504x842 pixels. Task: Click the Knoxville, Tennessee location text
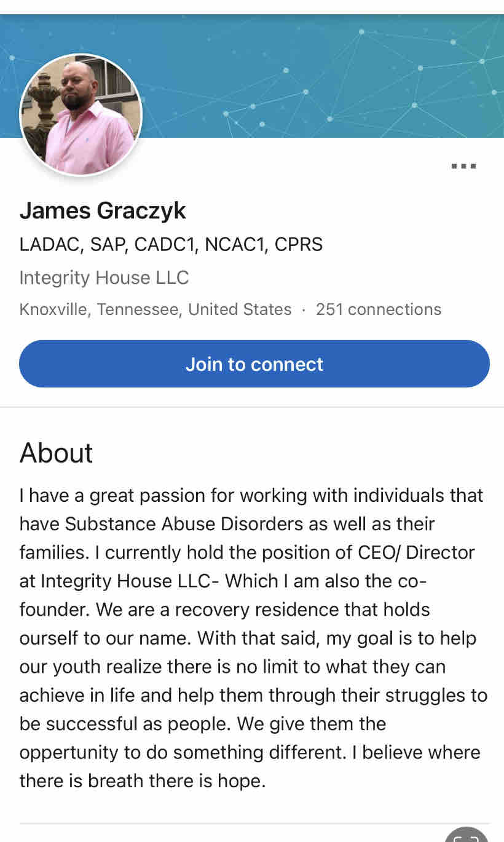[x=156, y=309]
